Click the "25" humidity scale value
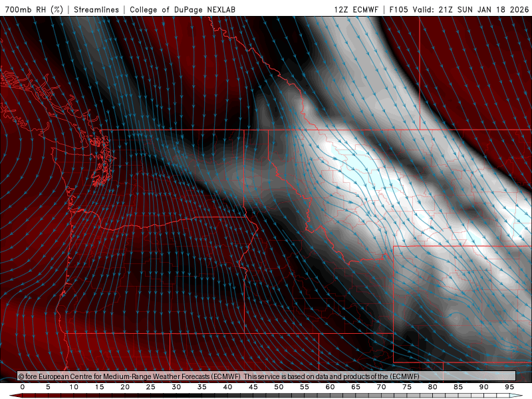The height and width of the screenshot is (399, 532). click(151, 387)
